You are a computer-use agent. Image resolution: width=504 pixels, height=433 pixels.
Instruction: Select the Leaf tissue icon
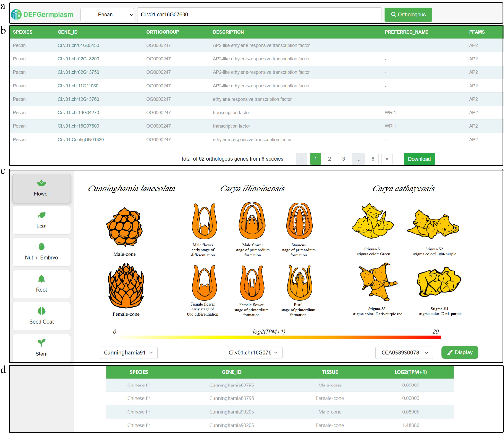click(x=41, y=215)
